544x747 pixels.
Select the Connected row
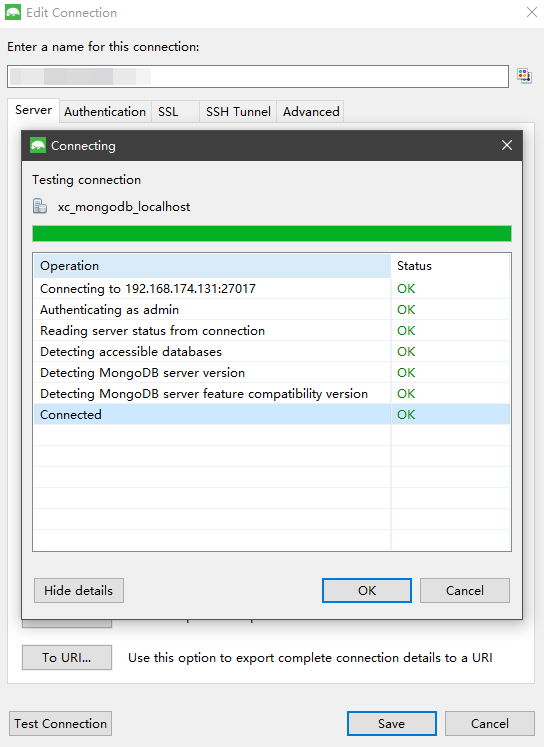[272, 414]
